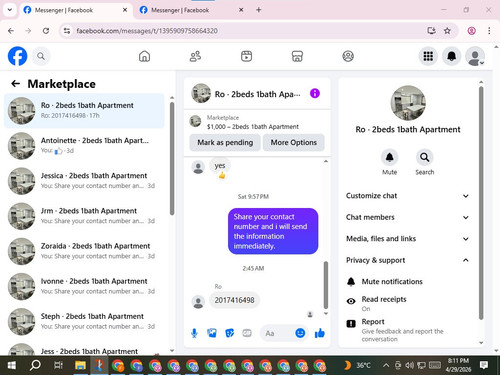
Task: Click the Mark as pending button
Action: pos(225,142)
